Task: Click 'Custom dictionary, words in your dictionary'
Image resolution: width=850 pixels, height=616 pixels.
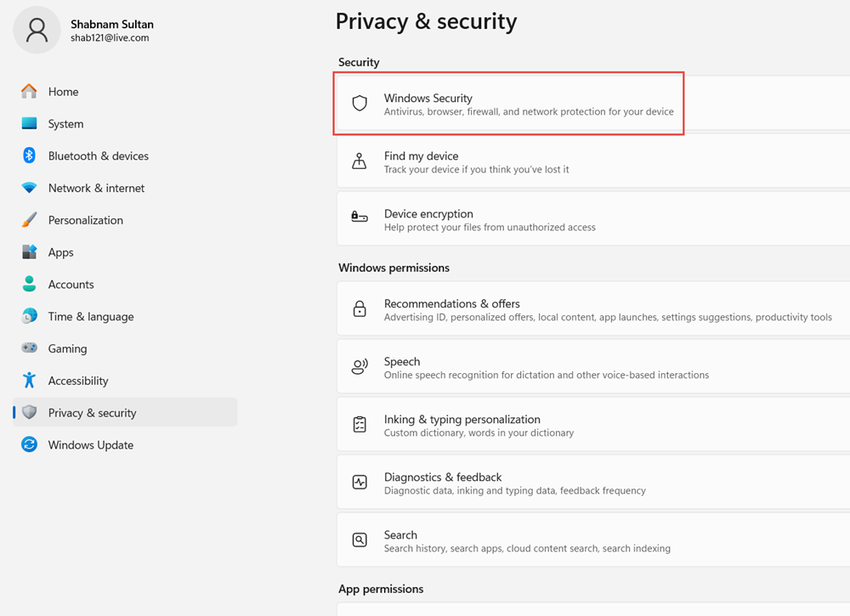Action: tap(479, 432)
